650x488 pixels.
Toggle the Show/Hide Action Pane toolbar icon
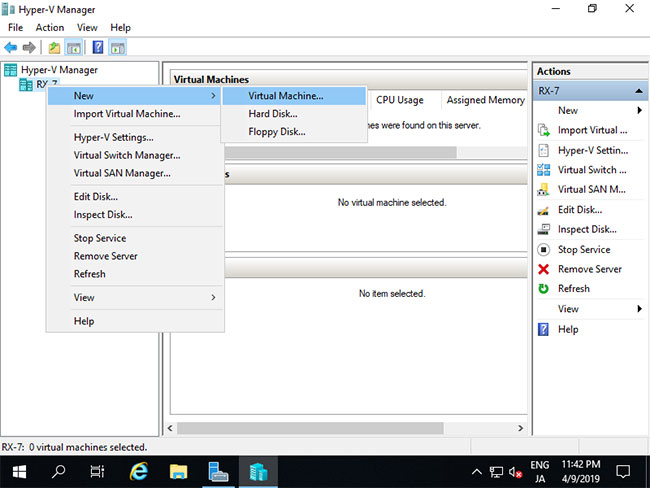[118, 48]
